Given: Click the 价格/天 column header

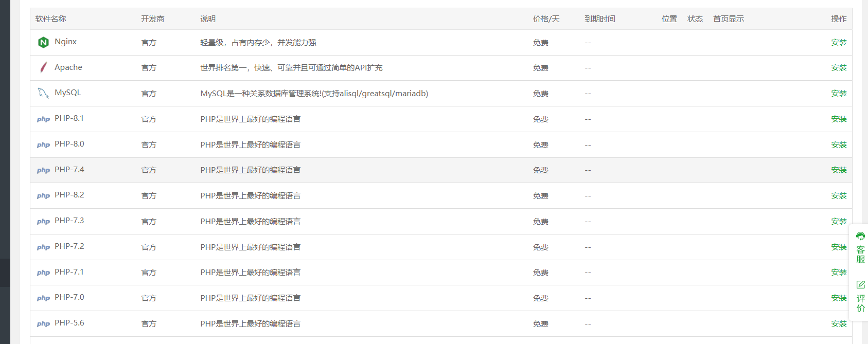Looking at the screenshot, I should [x=546, y=19].
